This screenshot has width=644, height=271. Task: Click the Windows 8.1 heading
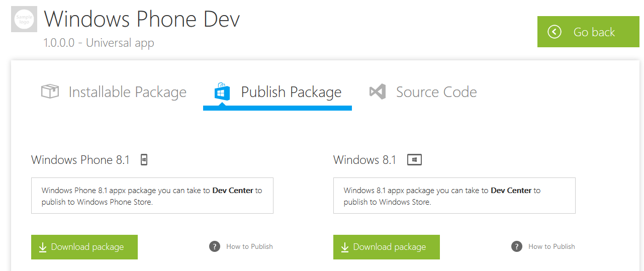[x=365, y=160]
